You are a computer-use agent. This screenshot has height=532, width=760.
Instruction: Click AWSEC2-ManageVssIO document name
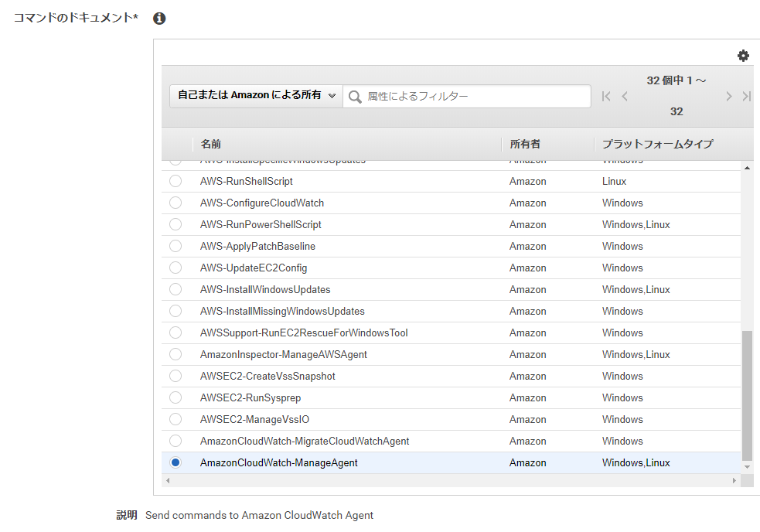254,419
